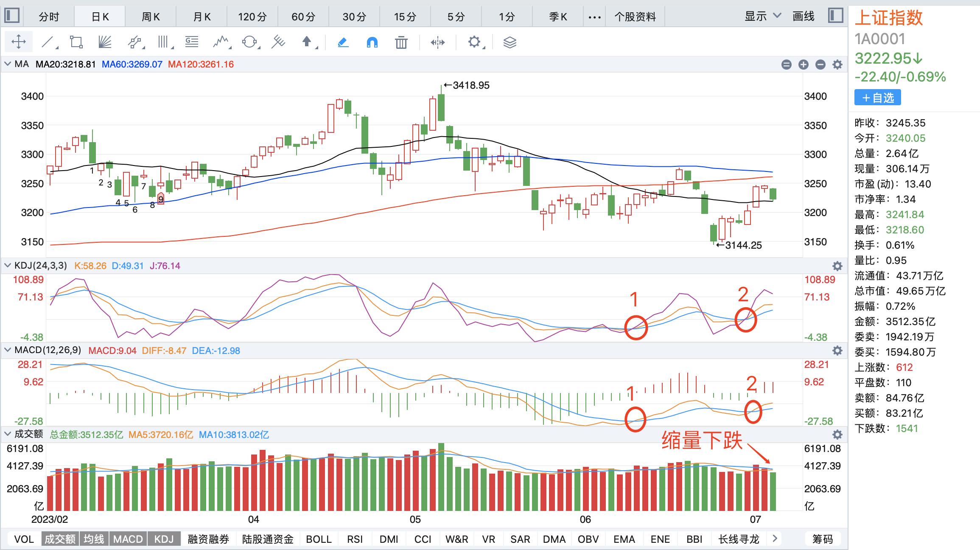Image resolution: width=980 pixels, height=550 pixels.
Task: Select the rectangle shape tool
Action: [76, 42]
